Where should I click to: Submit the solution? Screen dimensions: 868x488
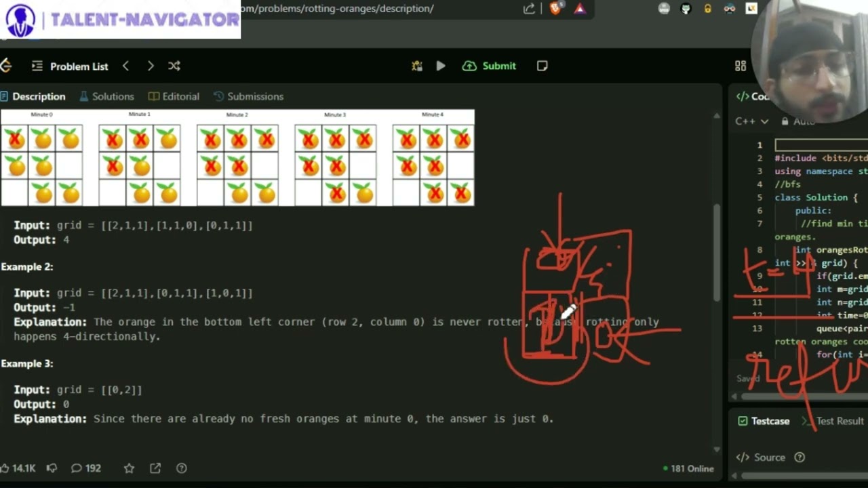click(490, 66)
